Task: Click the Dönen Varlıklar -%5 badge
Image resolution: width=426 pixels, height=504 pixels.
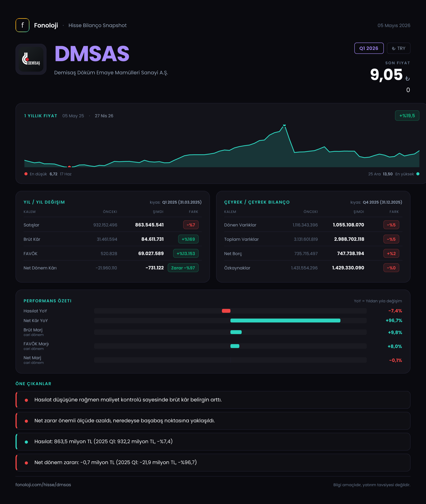Action: pyautogui.click(x=391, y=225)
